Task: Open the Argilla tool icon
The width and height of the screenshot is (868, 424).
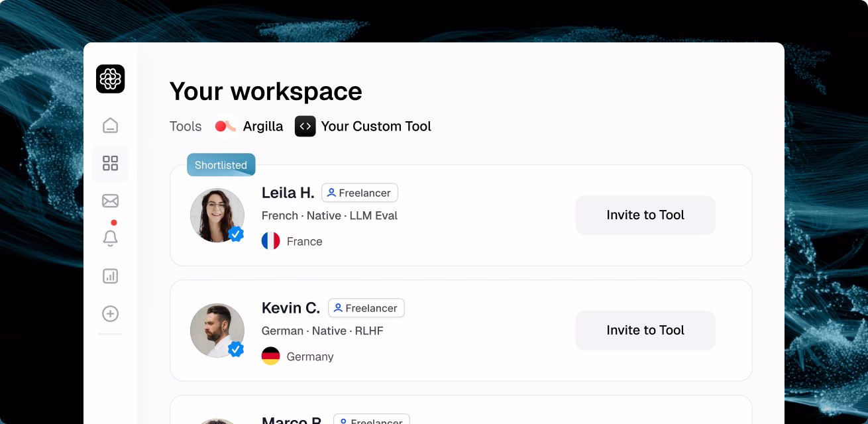Action: click(x=225, y=126)
